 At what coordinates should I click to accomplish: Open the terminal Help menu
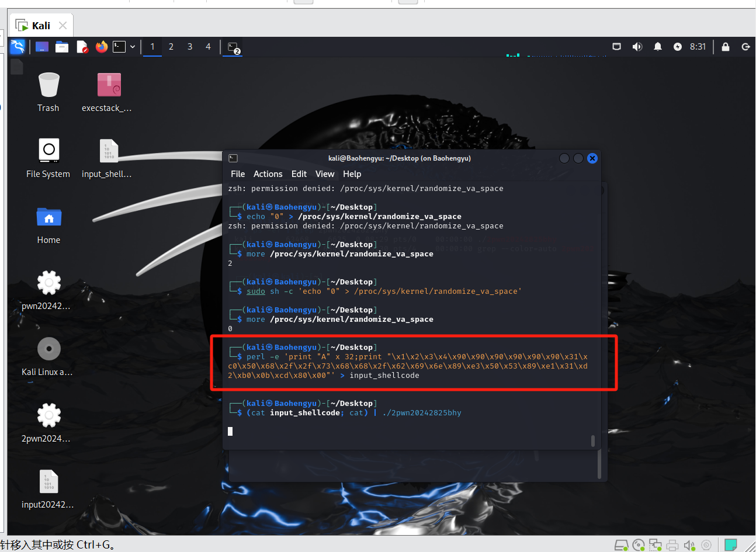point(352,174)
